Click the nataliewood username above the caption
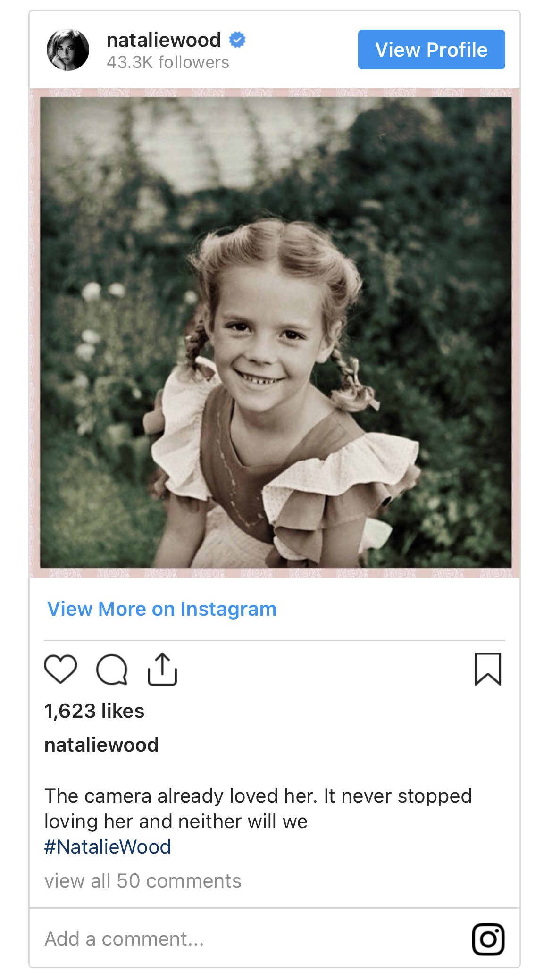Screen dimensions: 552x980 click(x=101, y=745)
